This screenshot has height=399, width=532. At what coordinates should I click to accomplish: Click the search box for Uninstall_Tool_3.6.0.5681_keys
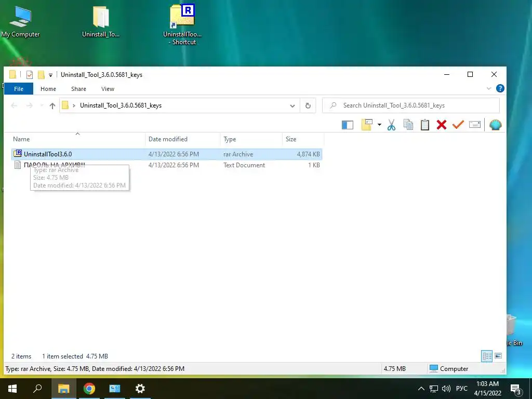[411, 105]
